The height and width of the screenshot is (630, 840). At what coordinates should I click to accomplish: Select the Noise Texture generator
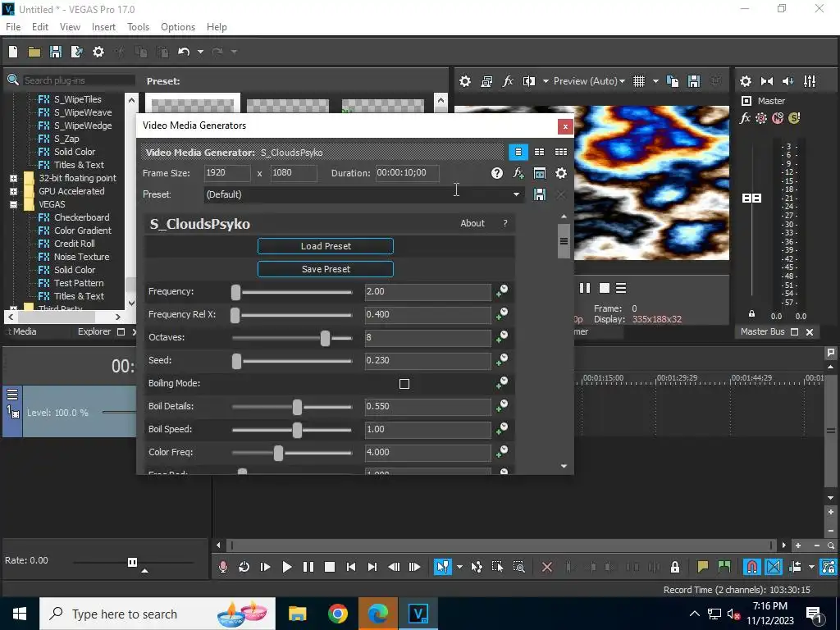tap(81, 257)
